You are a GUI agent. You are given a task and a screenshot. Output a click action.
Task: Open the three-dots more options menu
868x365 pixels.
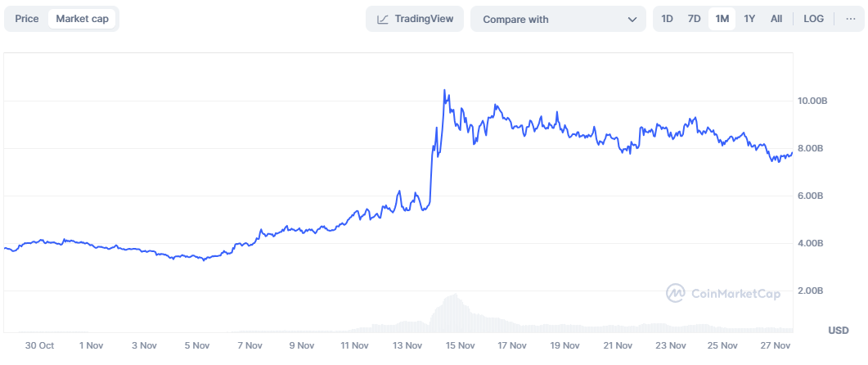click(850, 19)
